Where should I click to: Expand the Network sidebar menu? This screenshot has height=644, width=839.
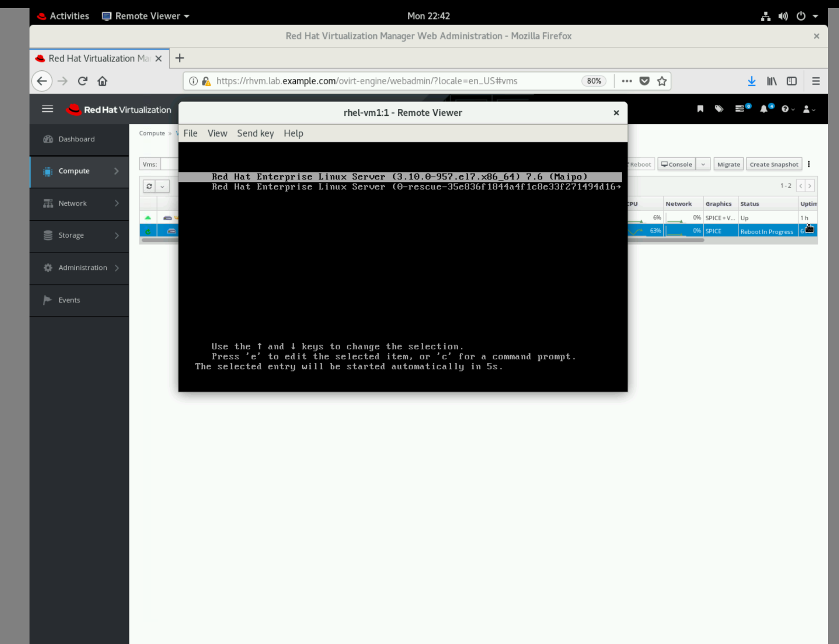tap(79, 204)
